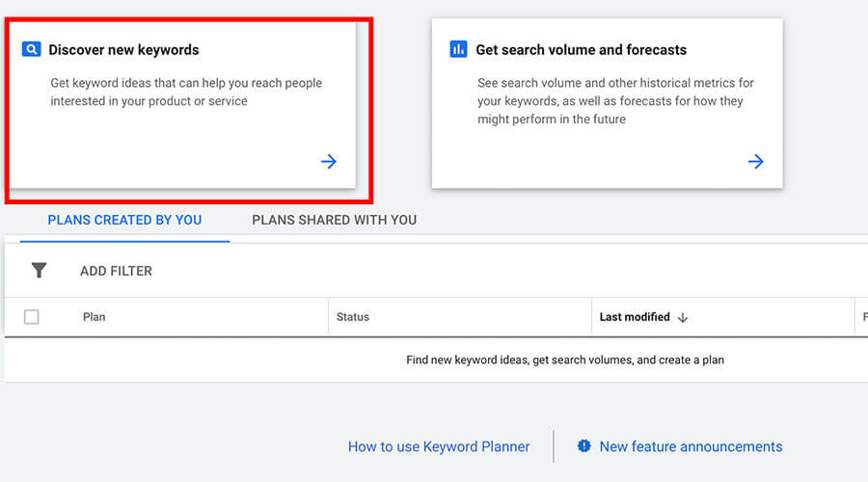Click the Status column header
Screen dimensions: 868x482
click(353, 317)
